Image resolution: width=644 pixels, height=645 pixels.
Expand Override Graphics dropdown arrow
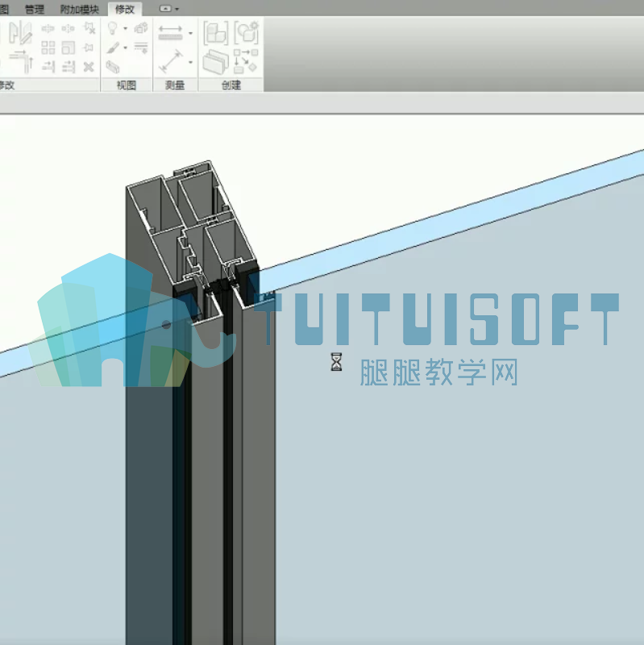126,48
